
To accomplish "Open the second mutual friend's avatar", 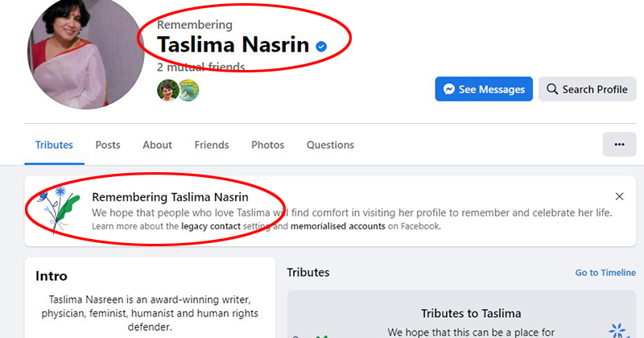I will (188, 90).
